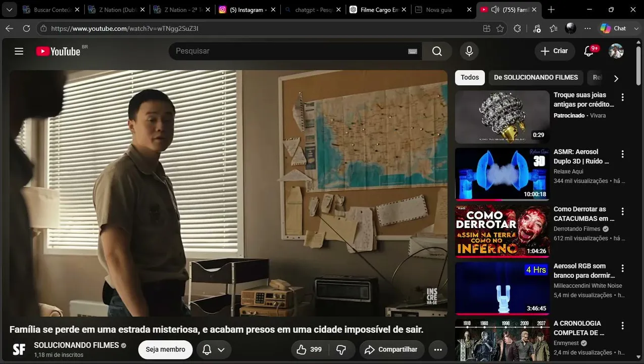Mute audio on the YouTube tab
The width and height of the screenshot is (644, 364).
coord(495,10)
